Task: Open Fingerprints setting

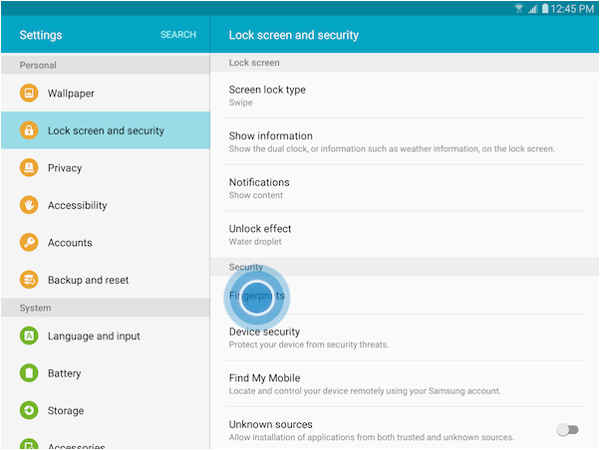Action: 404,295
